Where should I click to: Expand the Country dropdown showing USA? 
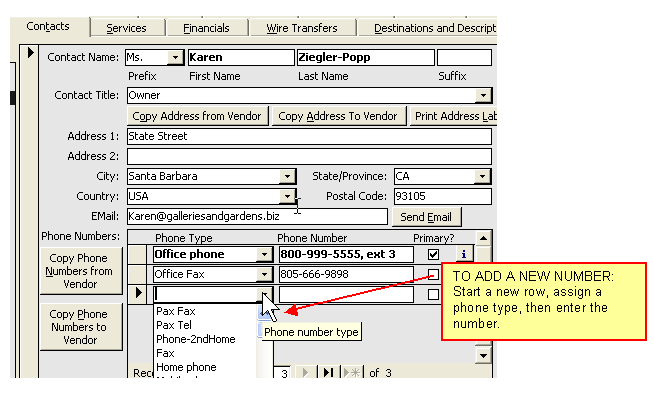287,196
